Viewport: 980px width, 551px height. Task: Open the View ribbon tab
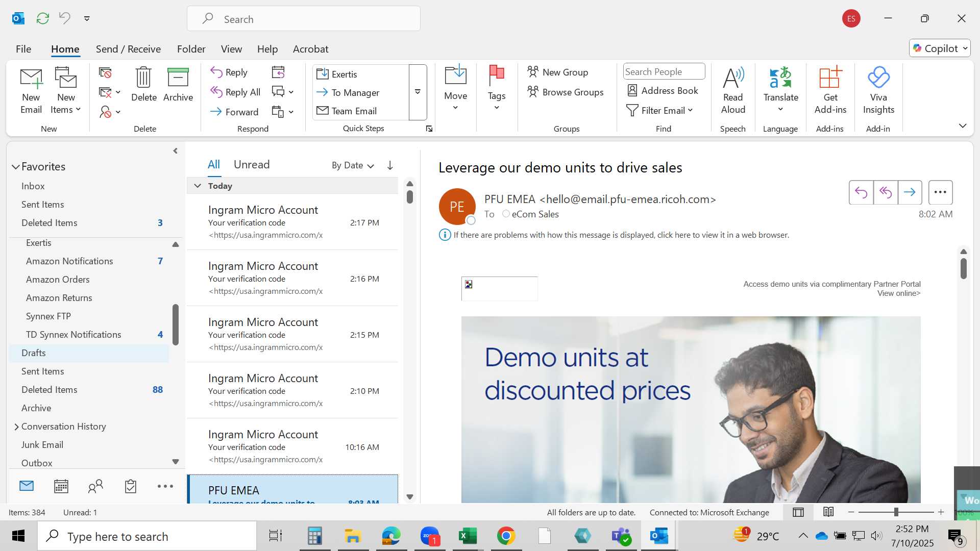tap(231, 49)
